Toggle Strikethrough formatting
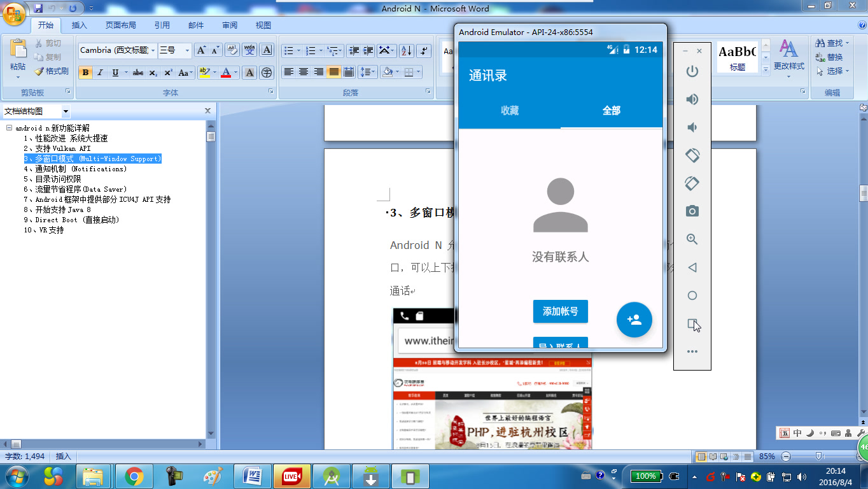 (x=138, y=73)
